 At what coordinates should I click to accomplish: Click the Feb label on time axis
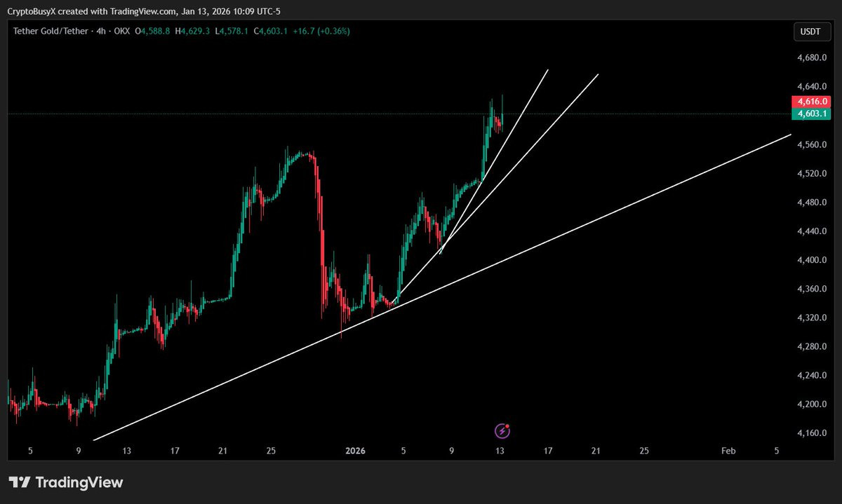[729, 451]
